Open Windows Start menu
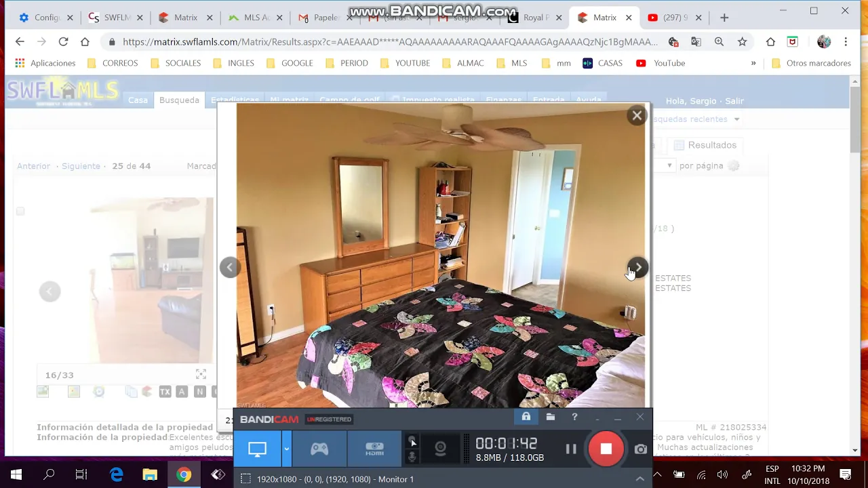Screen dimensions: 868x488 click(x=16, y=474)
